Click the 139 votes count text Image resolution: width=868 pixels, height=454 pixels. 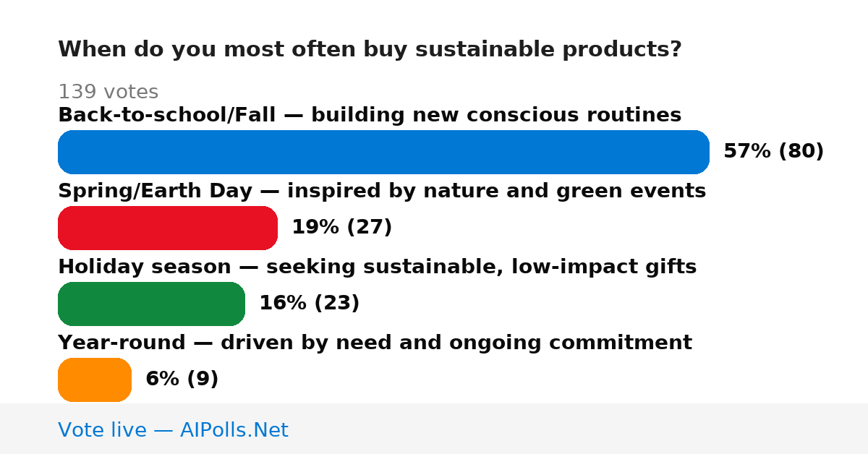pyautogui.click(x=108, y=92)
